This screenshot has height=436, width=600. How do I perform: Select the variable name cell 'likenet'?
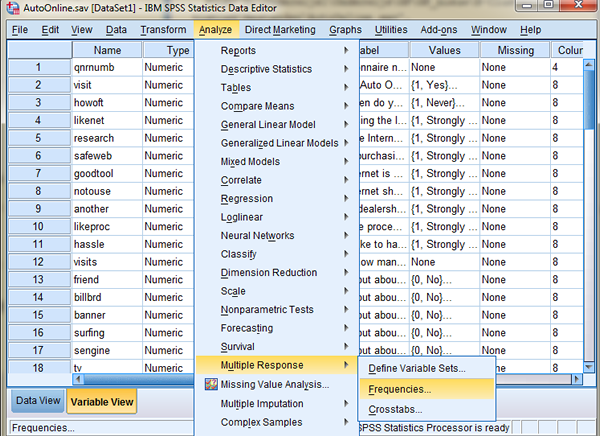107,120
